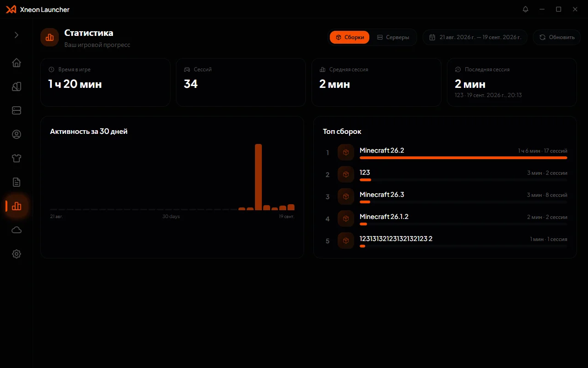Screen dimensions: 588x368
Task: Click the '2 мин' value under Средняя сессия
Action: 334,84
